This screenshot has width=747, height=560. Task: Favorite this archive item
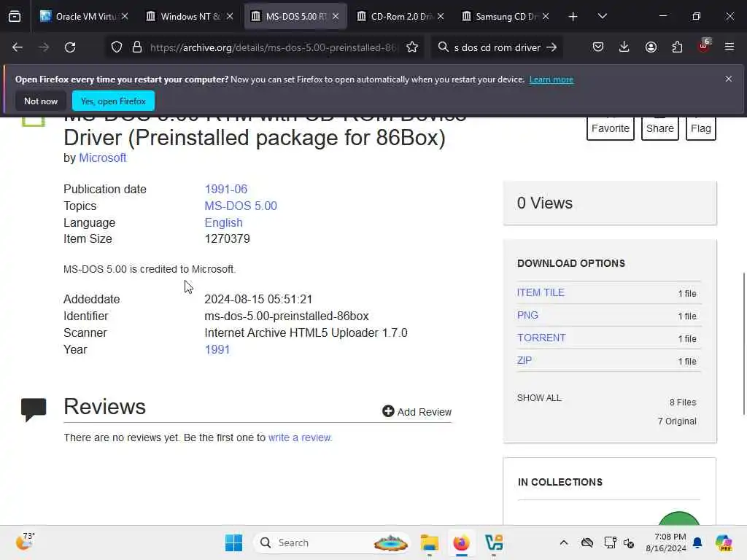pos(611,128)
